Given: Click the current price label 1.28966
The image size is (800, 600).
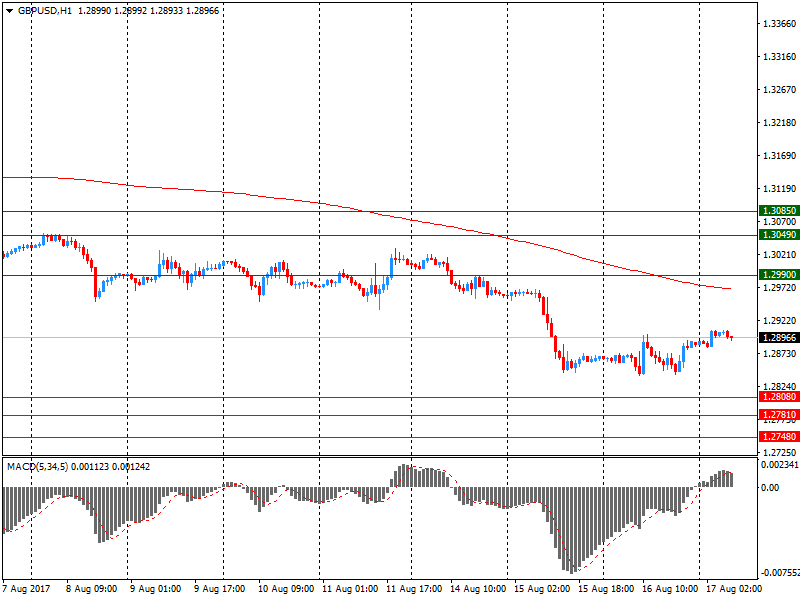Looking at the screenshot, I should (779, 338).
